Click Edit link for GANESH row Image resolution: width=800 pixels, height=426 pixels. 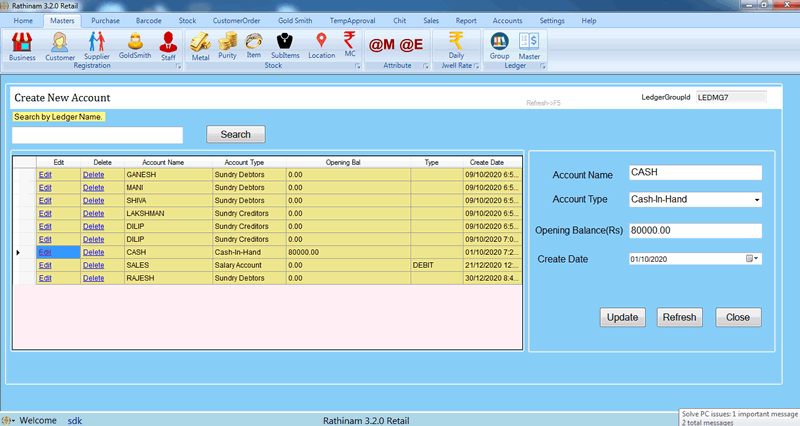pyautogui.click(x=45, y=174)
